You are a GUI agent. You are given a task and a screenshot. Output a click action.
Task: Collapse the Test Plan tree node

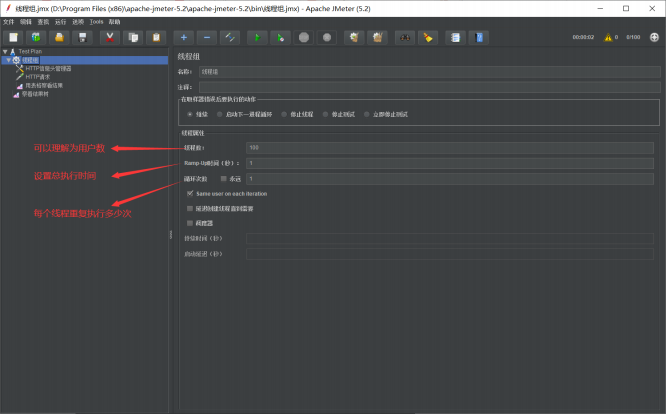4,50
